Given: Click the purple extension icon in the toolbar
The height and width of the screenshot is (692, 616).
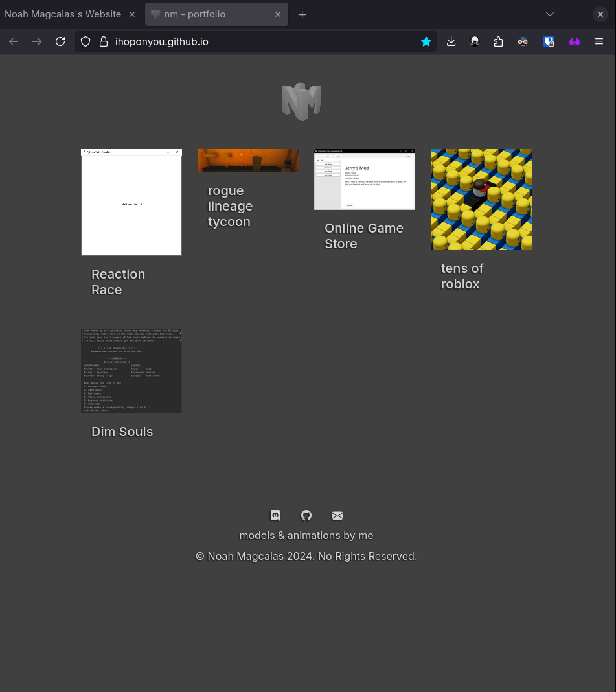Looking at the screenshot, I should click(575, 41).
